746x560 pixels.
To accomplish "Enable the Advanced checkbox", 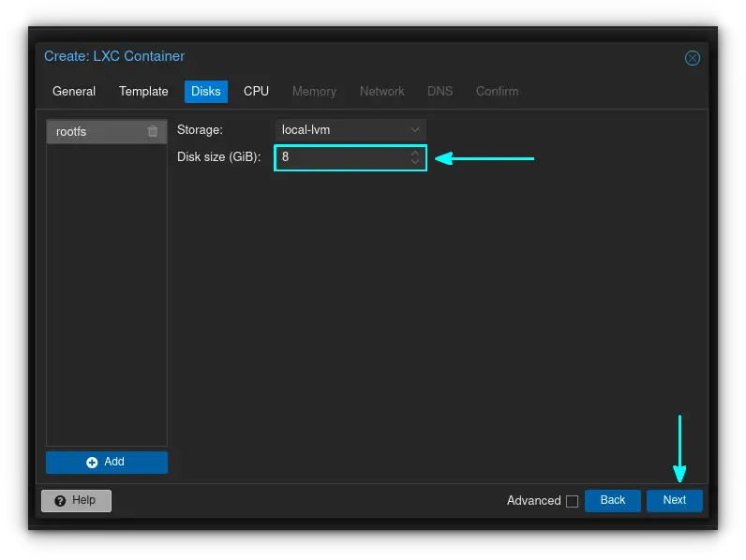I will pos(572,501).
